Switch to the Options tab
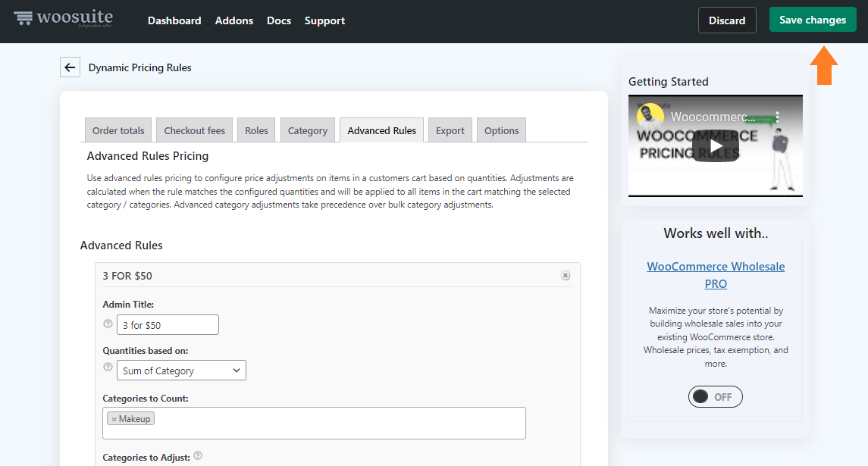The height and width of the screenshot is (466, 868). [x=502, y=130]
